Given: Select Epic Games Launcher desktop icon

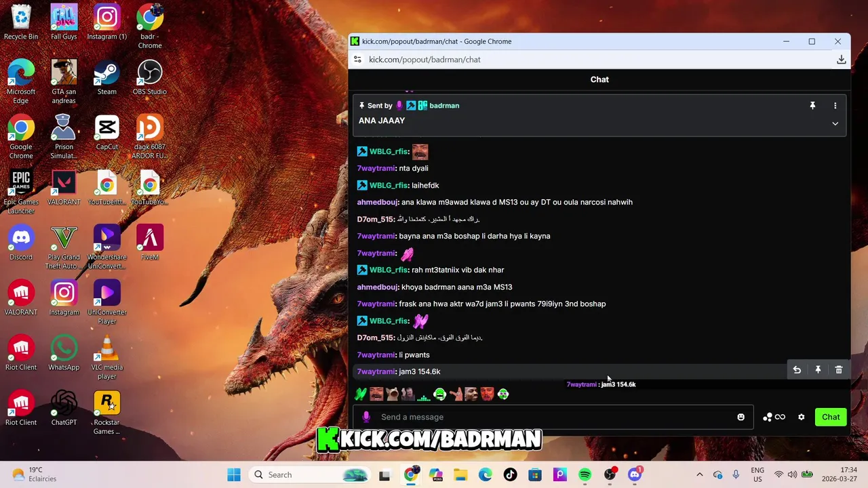Looking at the screenshot, I should (x=21, y=192).
